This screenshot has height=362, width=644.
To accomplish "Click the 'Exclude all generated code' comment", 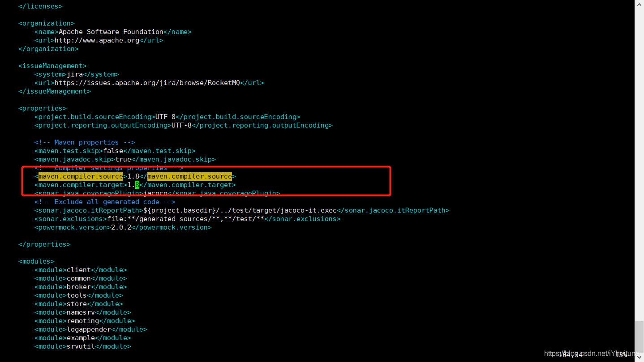I will 105,202.
